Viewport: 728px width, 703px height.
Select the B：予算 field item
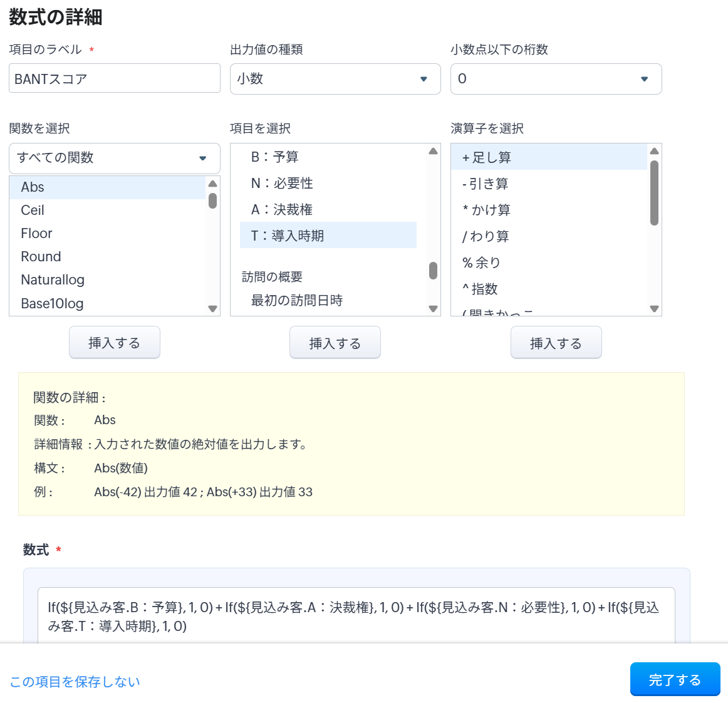pos(274,157)
